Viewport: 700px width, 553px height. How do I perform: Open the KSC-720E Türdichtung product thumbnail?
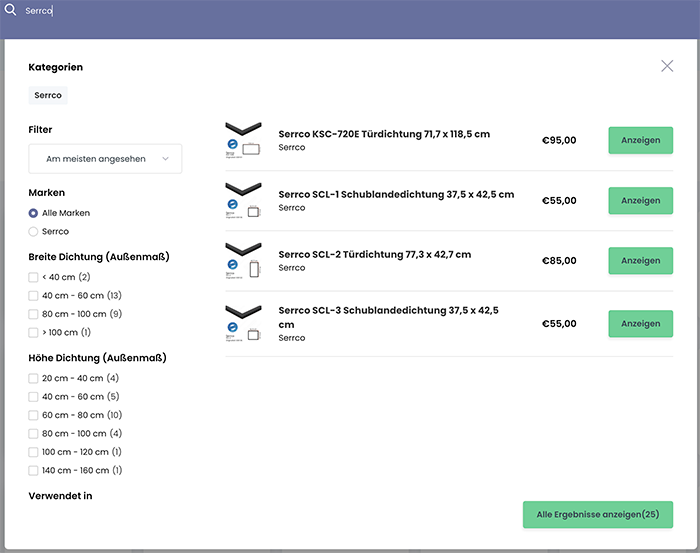tap(243, 140)
